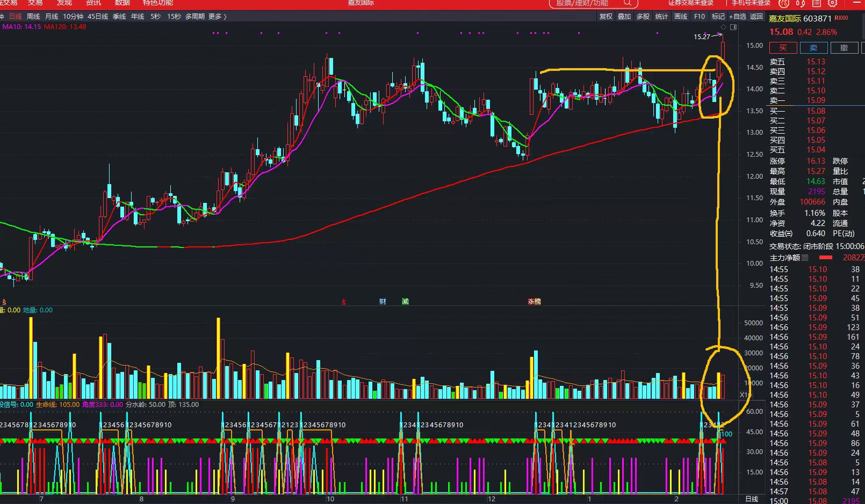The height and width of the screenshot is (504, 865).
Task: Open F10 company info
Action: 700,17
